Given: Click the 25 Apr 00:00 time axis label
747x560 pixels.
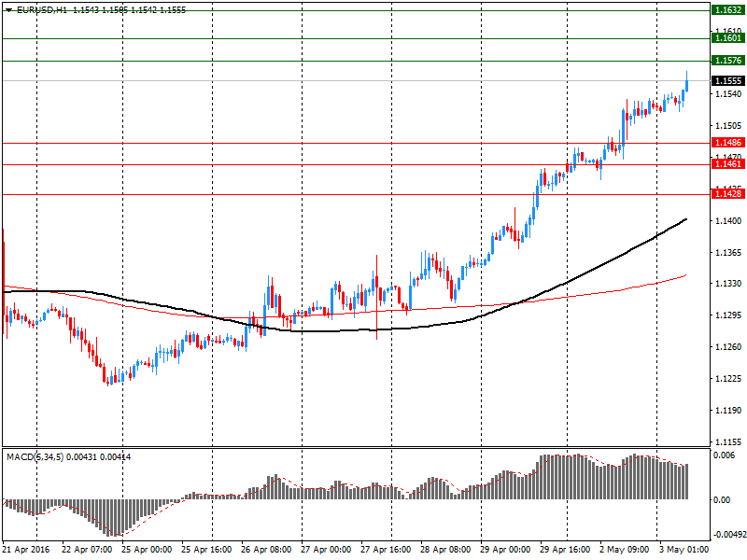Looking at the screenshot, I should 147,550.
